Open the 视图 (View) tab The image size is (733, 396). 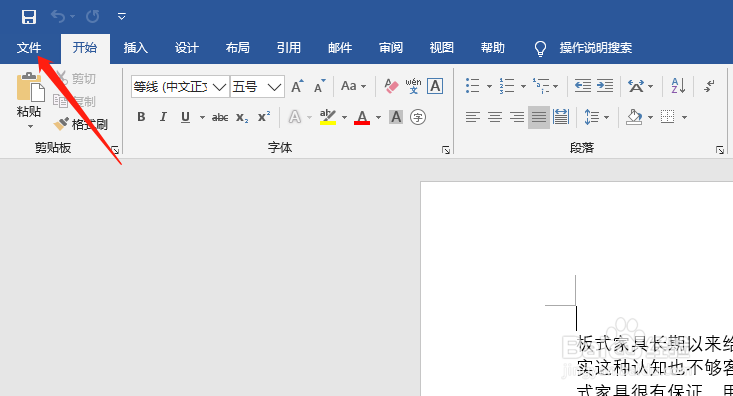tap(442, 48)
